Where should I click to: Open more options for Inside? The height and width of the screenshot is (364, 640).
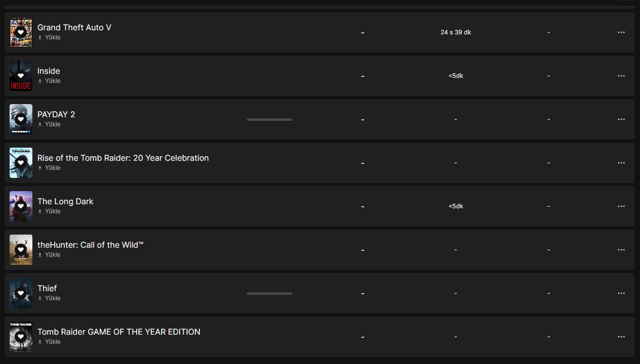click(x=621, y=76)
